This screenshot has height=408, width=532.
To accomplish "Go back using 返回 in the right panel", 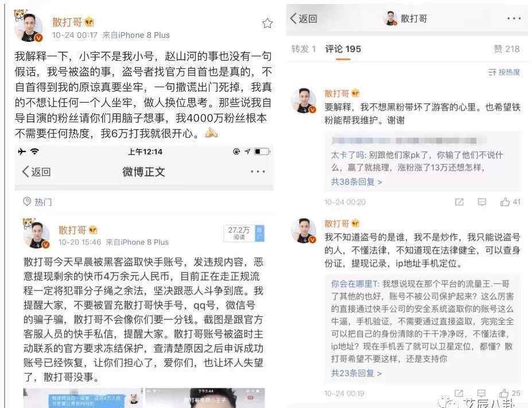I will point(304,18).
